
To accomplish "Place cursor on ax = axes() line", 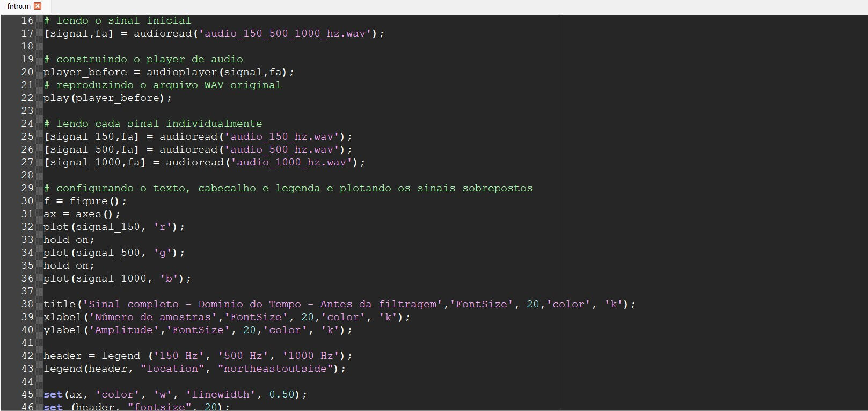I will click(x=82, y=214).
